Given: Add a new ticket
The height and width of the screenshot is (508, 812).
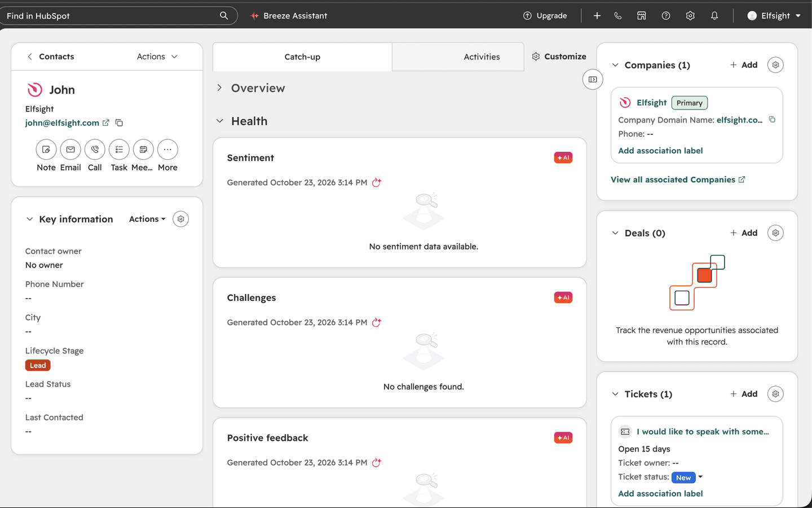Looking at the screenshot, I should [744, 394].
